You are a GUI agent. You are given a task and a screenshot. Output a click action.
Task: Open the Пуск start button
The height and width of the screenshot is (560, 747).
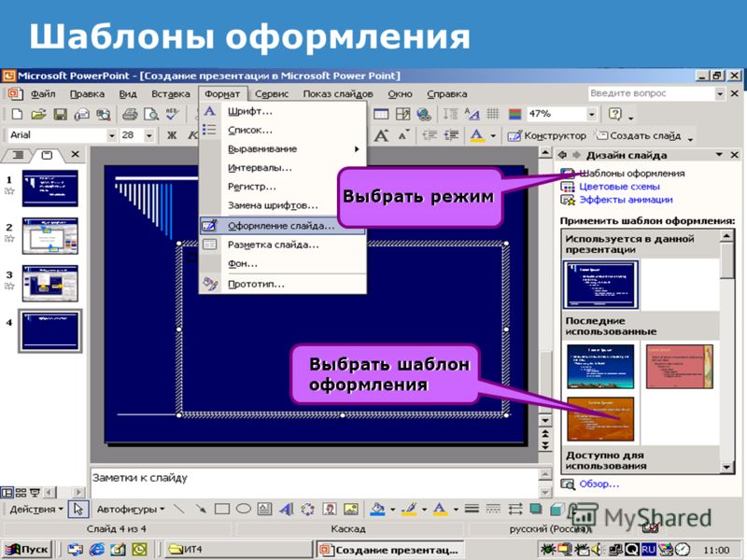point(26,550)
